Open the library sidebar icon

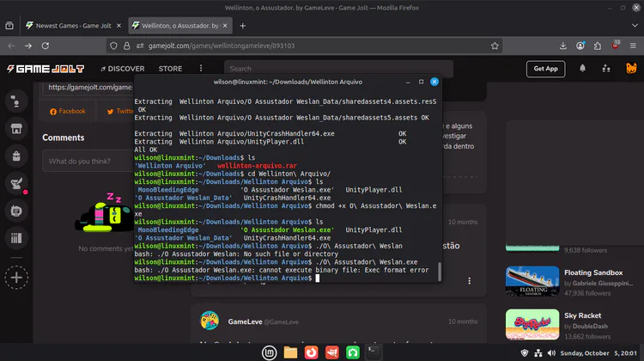(x=16, y=238)
